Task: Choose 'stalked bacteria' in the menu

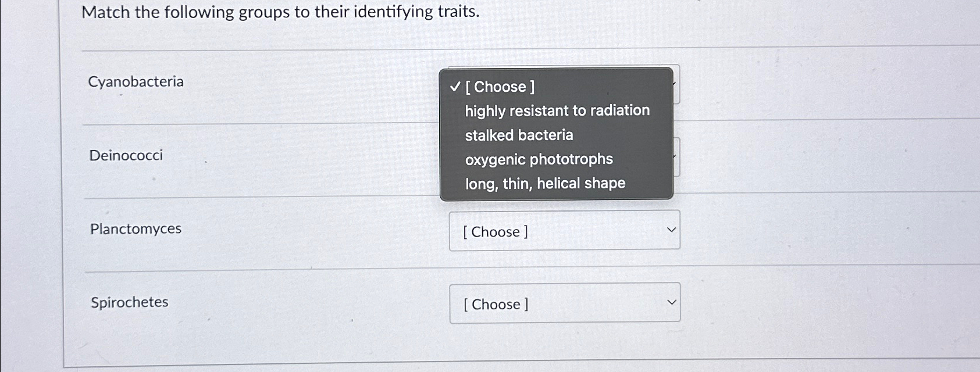Action: tap(519, 135)
